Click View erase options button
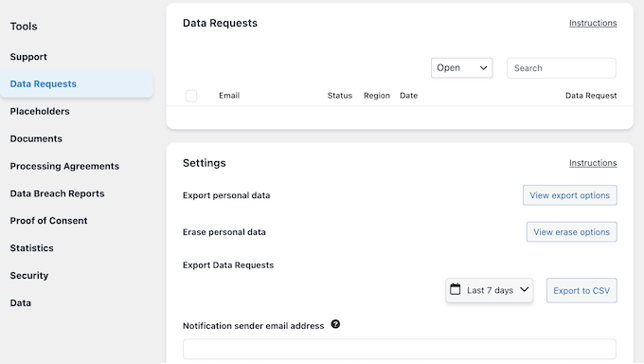The height and width of the screenshot is (364, 644). (x=572, y=232)
